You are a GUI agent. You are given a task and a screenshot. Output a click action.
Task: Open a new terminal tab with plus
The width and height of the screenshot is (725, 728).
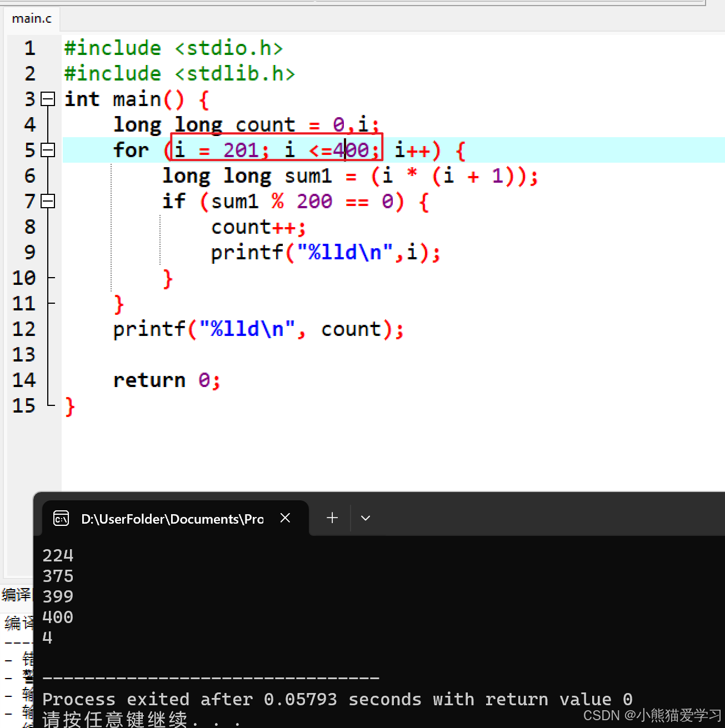[x=332, y=518]
